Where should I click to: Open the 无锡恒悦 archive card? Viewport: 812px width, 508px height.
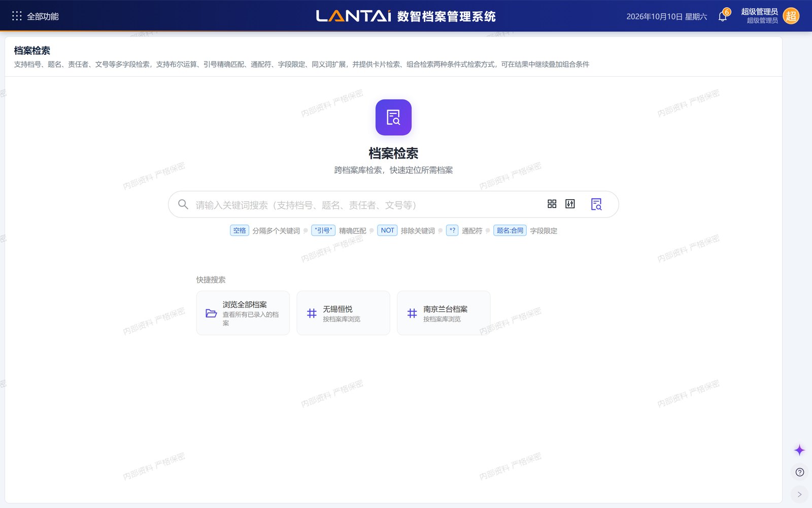click(343, 313)
